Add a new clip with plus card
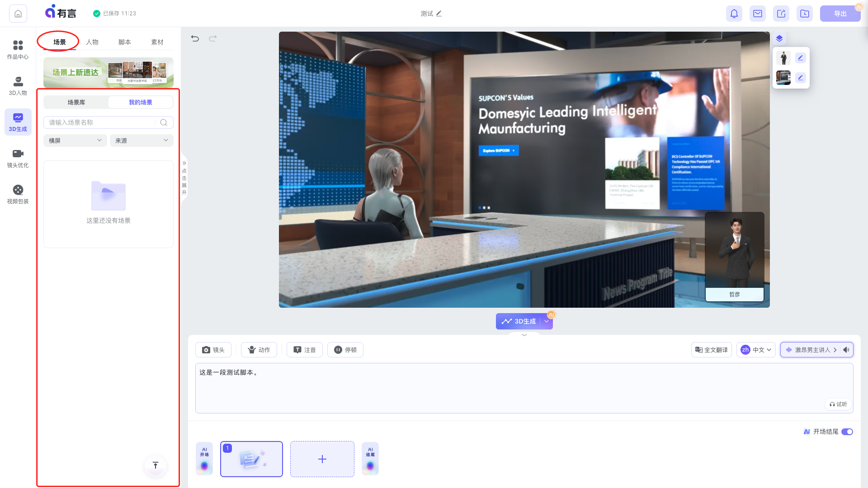 coord(322,459)
